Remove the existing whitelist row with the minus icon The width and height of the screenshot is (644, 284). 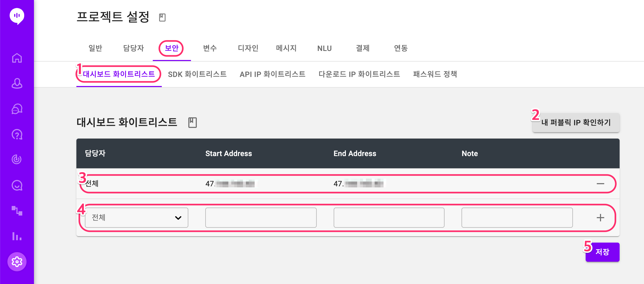(601, 184)
